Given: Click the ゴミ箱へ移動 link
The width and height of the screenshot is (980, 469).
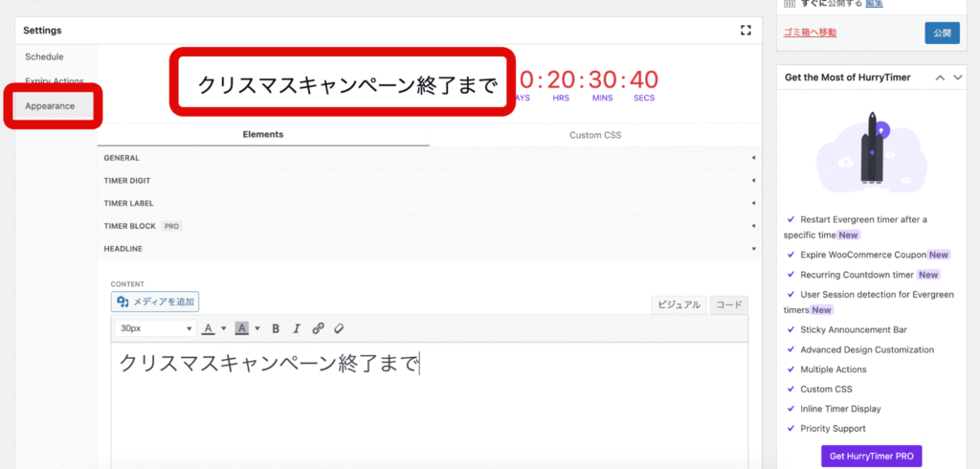Looking at the screenshot, I should tap(810, 33).
